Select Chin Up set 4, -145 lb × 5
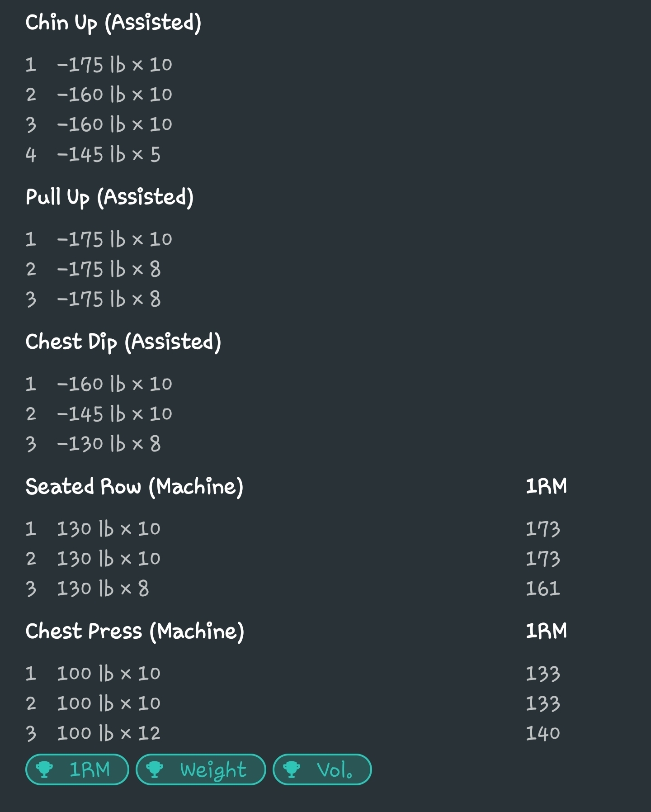This screenshot has width=651, height=812. point(108,155)
